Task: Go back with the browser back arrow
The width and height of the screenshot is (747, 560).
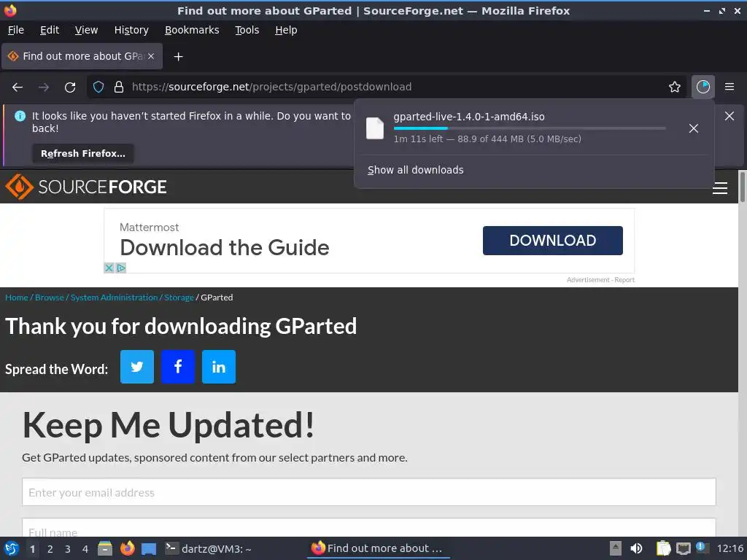Action: point(18,87)
